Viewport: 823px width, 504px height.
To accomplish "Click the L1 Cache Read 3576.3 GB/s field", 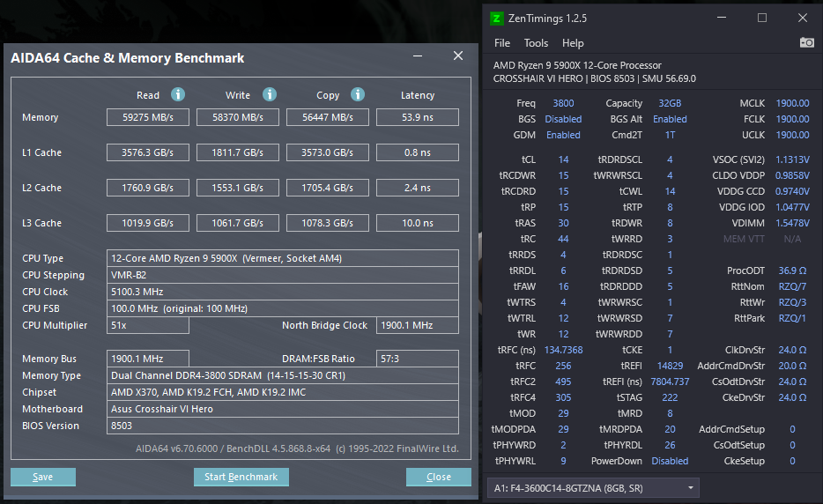I will (x=148, y=152).
